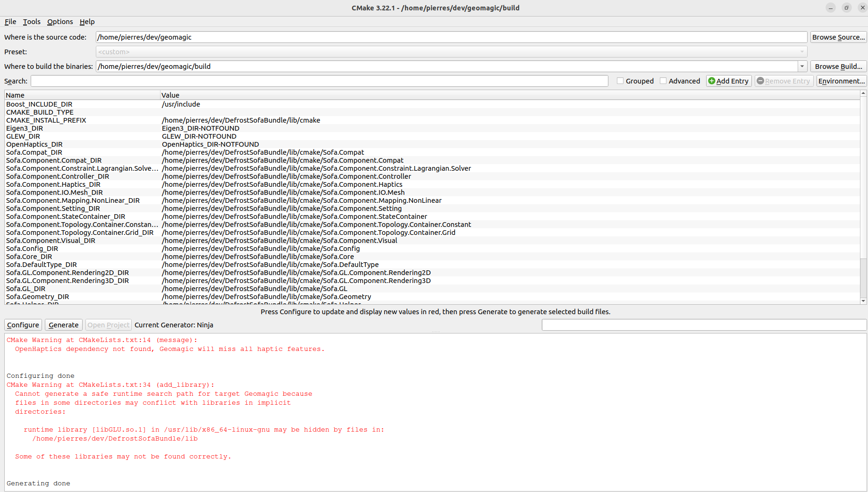Click the Remove Entry minus icon
Screen dimensions: 868x492
761,81
